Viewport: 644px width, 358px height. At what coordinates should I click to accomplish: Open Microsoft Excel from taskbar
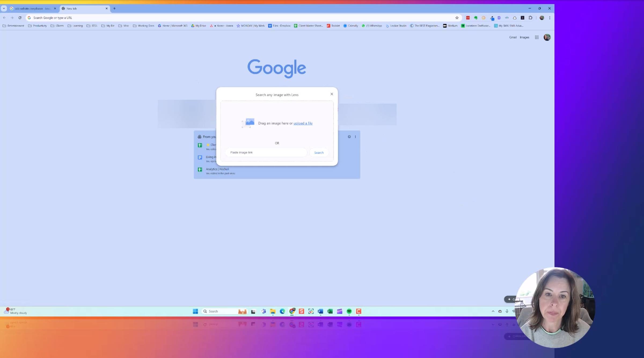tap(330, 311)
